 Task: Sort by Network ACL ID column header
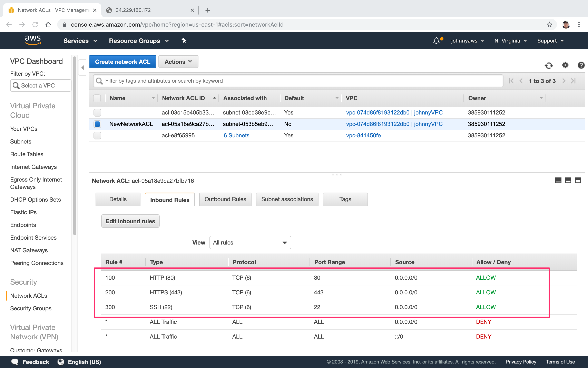coord(184,98)
